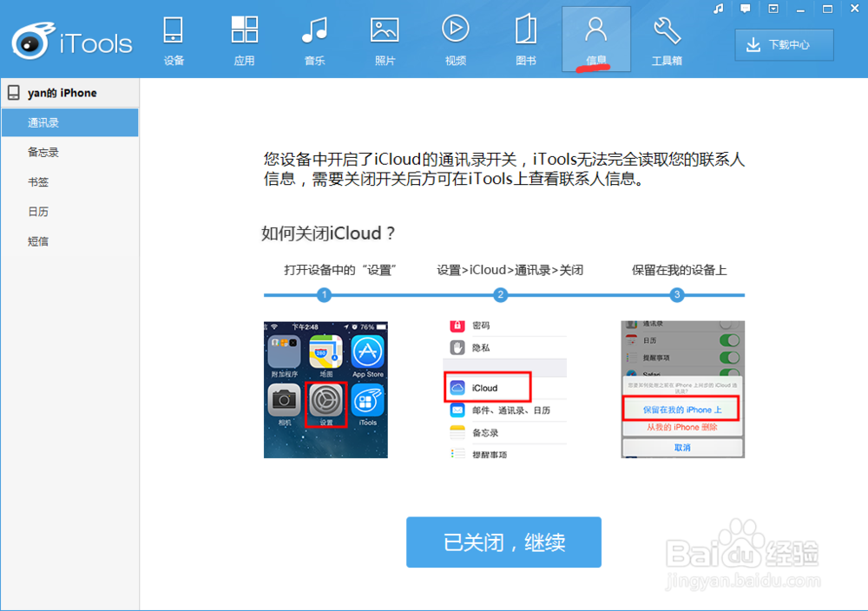Open the feedback chat bubble icon
This screenshot has width=868, height=611.
click(x=746, y=9)
